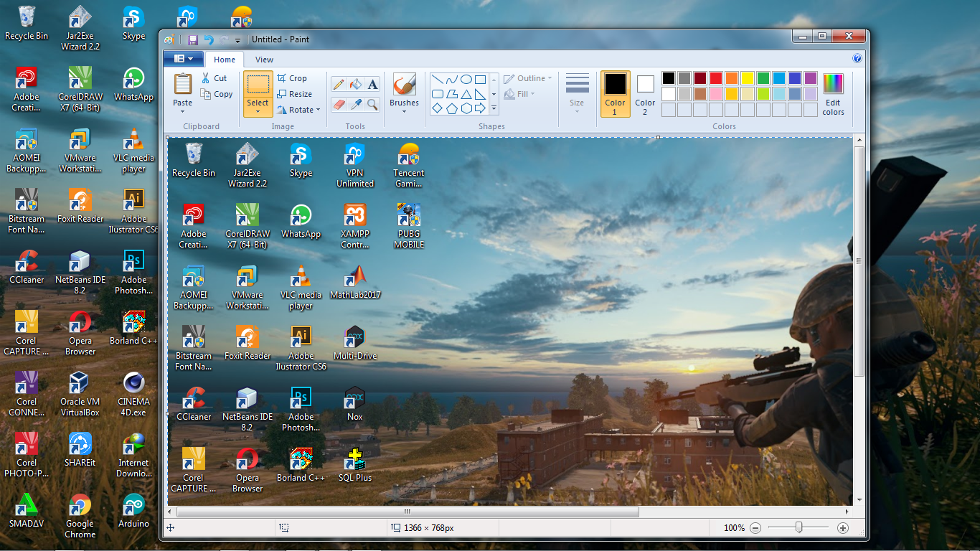
Task: Pick the Diamond shape
Action: 436,108
